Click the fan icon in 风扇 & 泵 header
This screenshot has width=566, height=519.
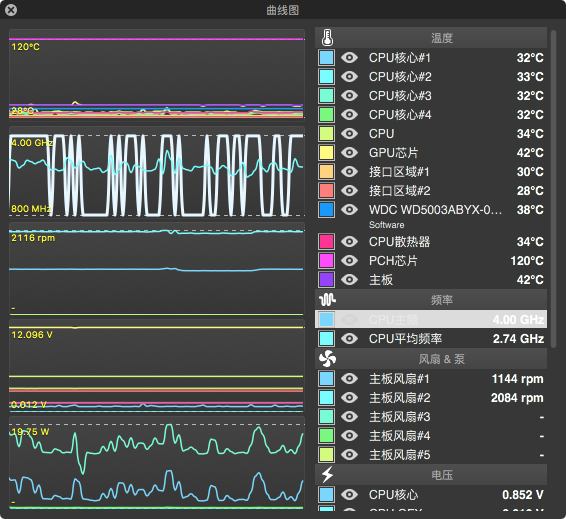point(327,358)
